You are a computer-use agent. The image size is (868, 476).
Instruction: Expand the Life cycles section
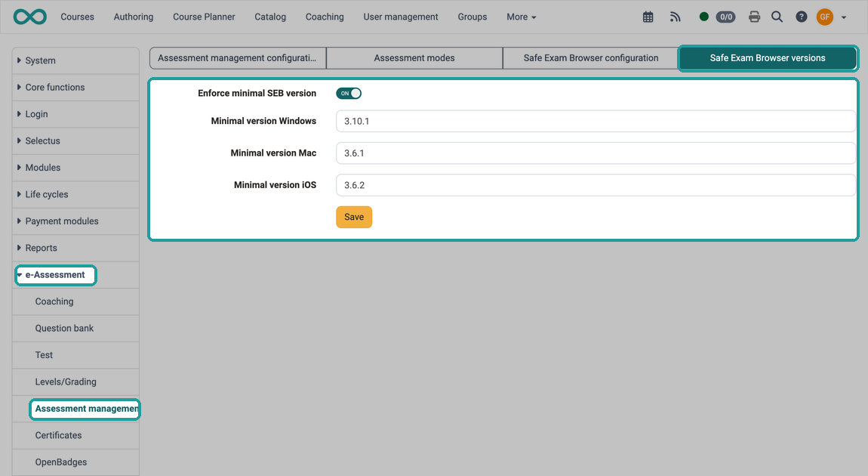[x=75, y=194]
